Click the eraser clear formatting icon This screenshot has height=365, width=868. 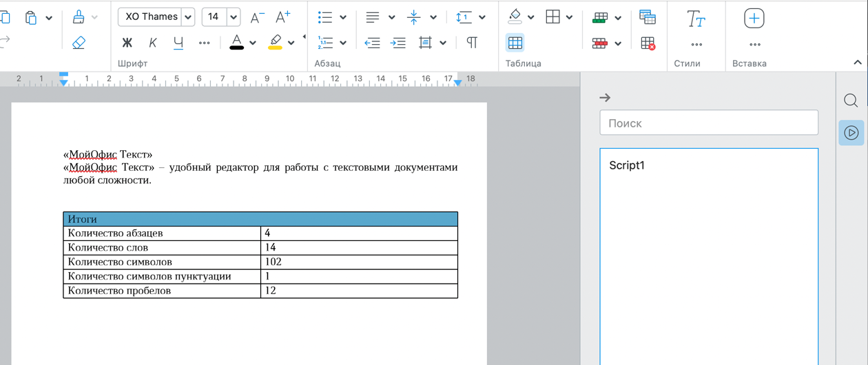[79, 43]
